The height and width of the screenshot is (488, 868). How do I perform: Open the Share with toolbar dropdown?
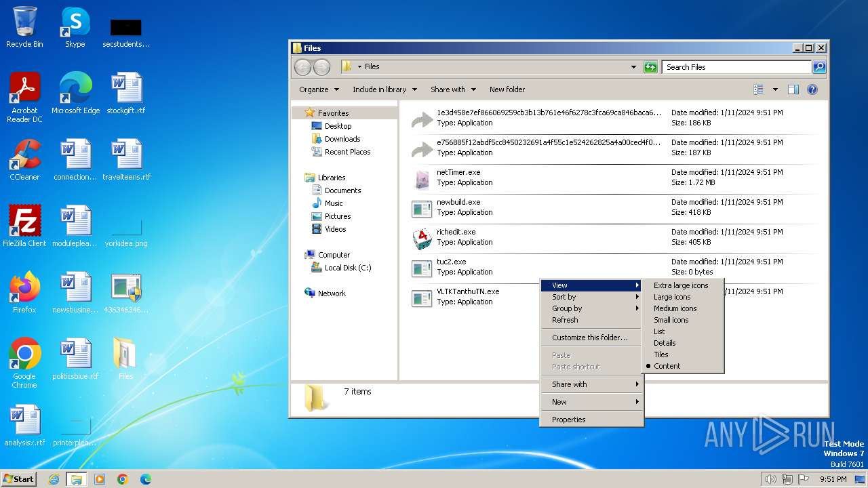click(x=453, y=89)
